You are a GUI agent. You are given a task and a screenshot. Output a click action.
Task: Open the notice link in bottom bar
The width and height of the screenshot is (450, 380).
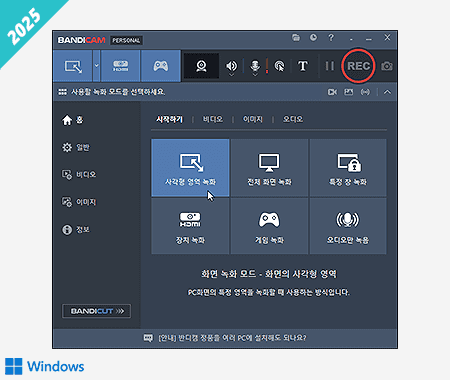click(x=232, y=338)
